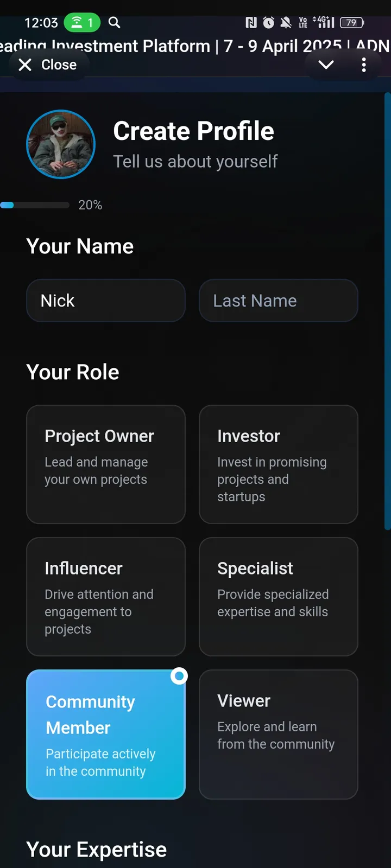Viewport: 391px width, 868px height.
Task: Tap the alarm clock status icon
Action: coord(268,22)
